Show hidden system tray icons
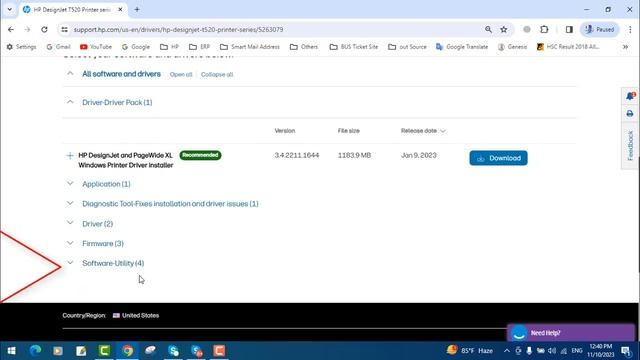Screen dimensions: 640x360 [507, 351]
